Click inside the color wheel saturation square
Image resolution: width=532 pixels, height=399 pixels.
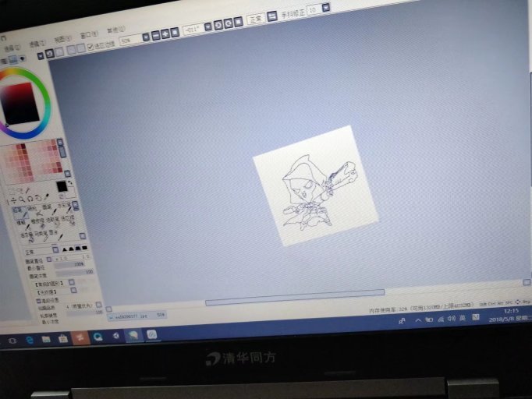[20, 104]
